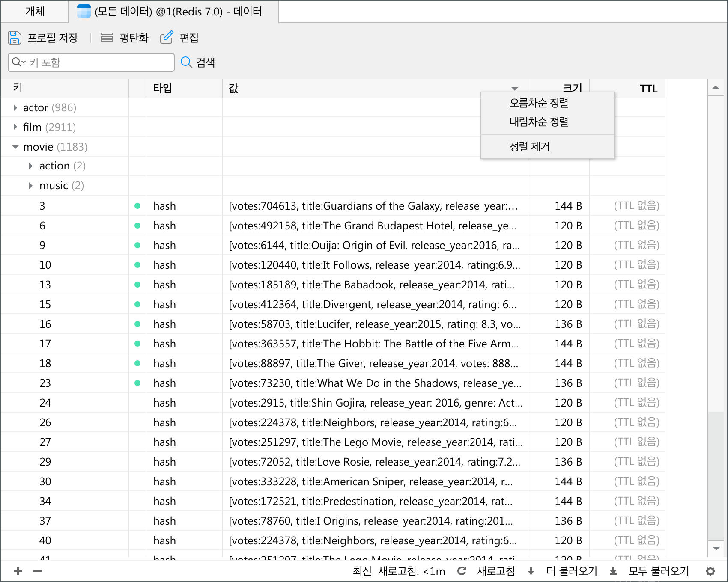Click the 프로필 저장 button label
The width and height of the screenshot is (728, 582).
tap(52, 38)
